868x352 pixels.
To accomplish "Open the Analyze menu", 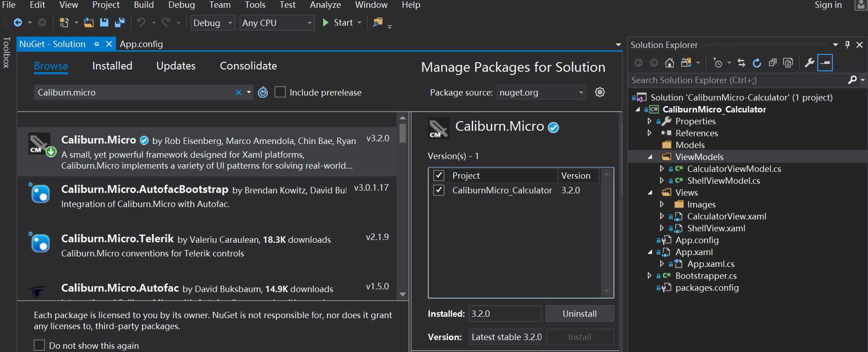I will tap(325, 5).
